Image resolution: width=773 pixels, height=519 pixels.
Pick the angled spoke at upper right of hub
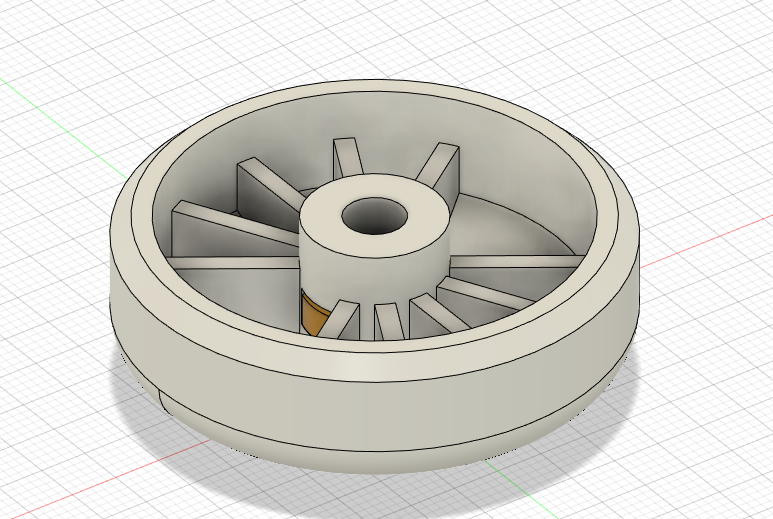pos(439,165)
